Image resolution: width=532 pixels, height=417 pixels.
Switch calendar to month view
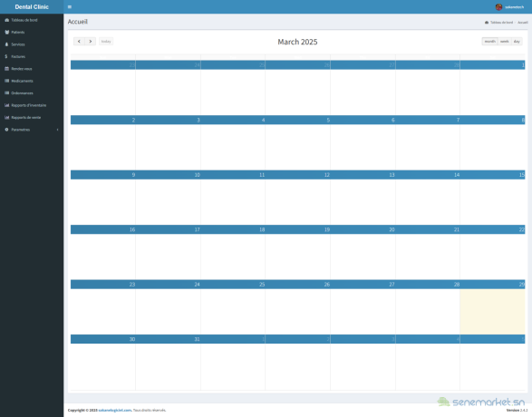pos(490,42)
